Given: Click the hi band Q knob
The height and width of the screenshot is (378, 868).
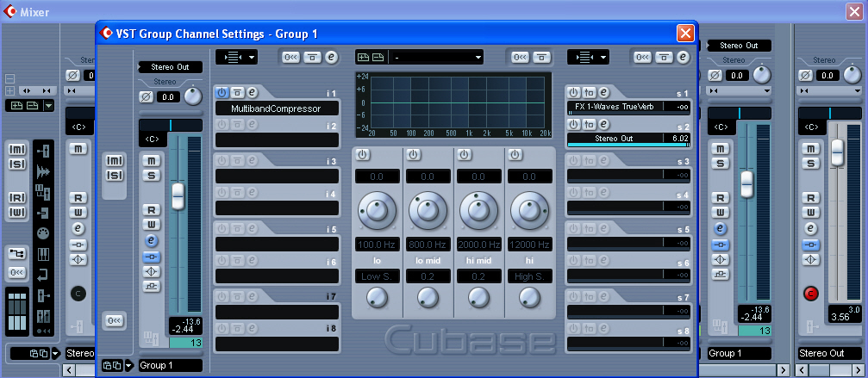Looking at the screenshot, I should pos(530,298).
